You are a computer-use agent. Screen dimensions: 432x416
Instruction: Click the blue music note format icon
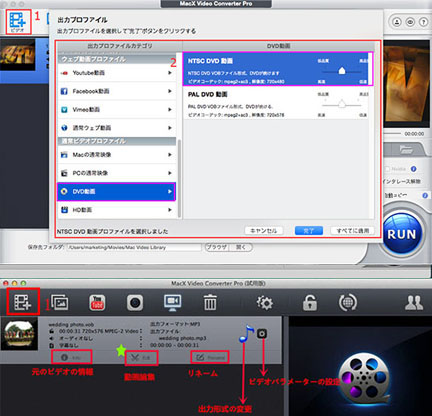pos(246,334)
